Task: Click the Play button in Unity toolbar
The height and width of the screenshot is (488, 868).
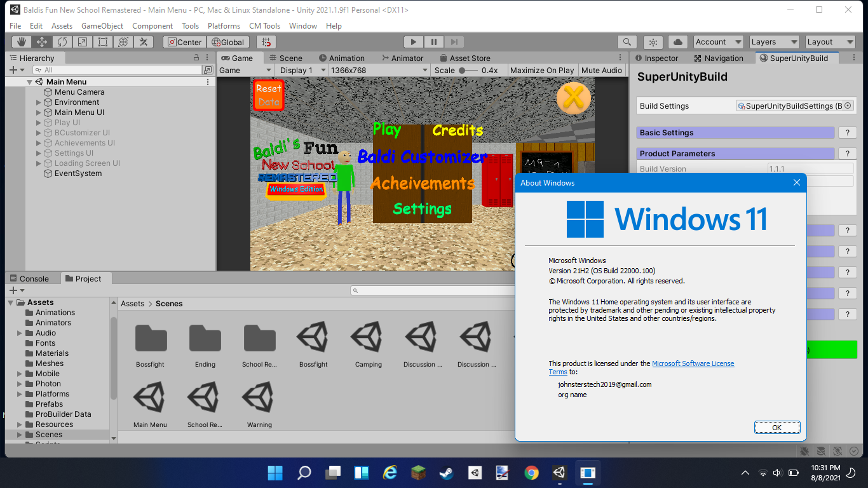Action: tap(414, 42)
